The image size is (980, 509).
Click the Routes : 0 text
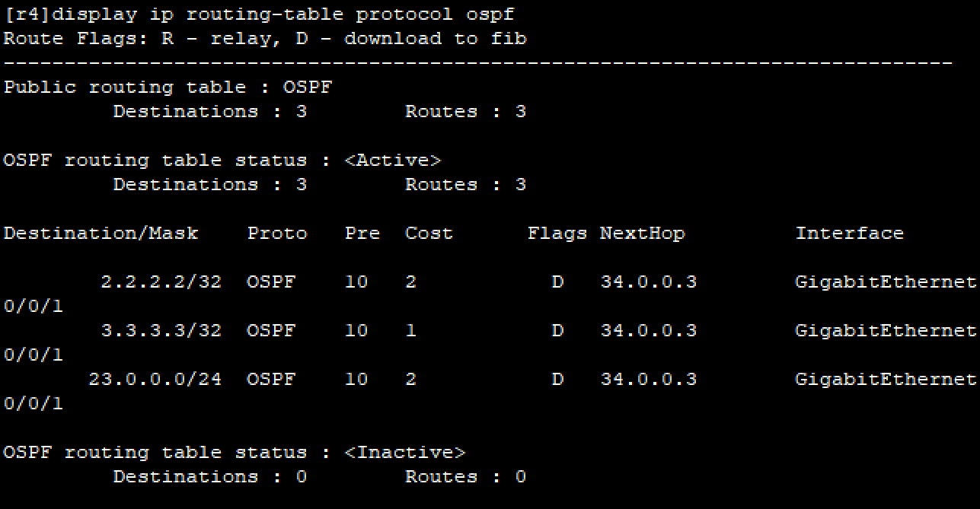pos(465,477)
